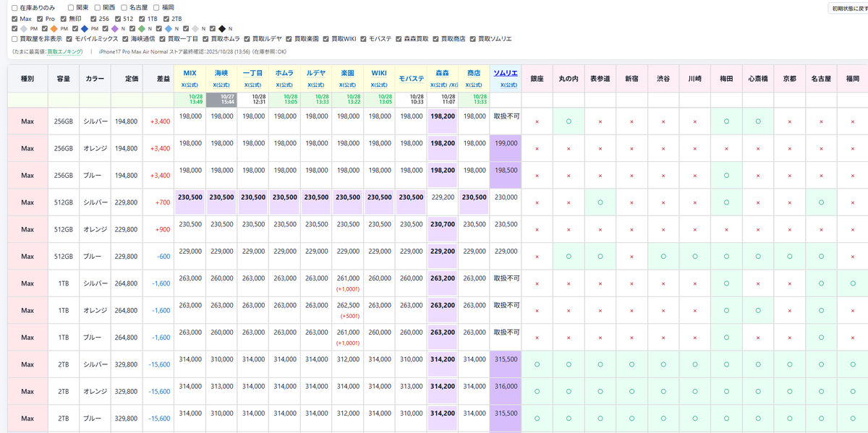Click the dark blue diamond PM color icon

pyautogui.click(x=85, y=29)
